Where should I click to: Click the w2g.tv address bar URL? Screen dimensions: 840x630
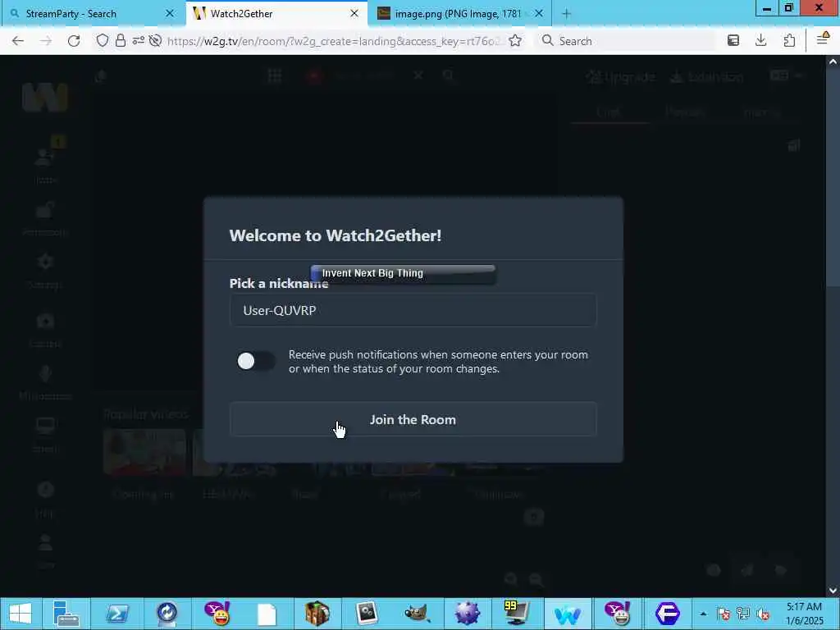pyautogui.click(x=335, y=41)
